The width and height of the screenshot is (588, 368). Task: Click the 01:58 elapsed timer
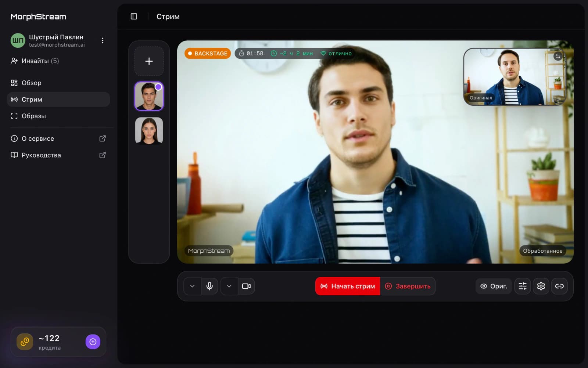coord(251,54)
